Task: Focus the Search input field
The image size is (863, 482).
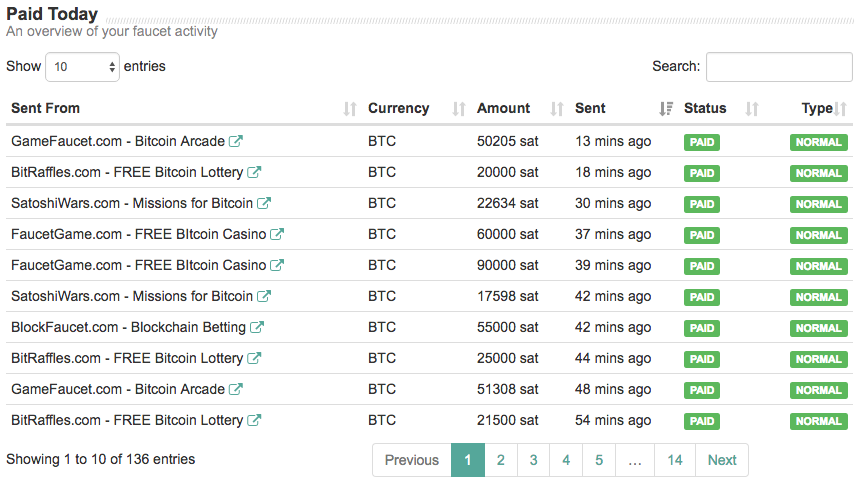Action: coord(779,67)
